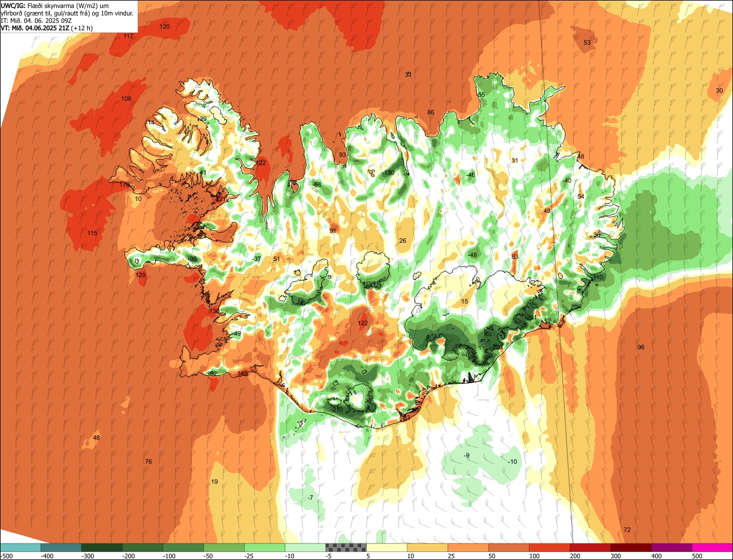Click the offshore value '76' southwest of Iceland
The height and width of the screenshot is (560, 733).
(x=148, y=462)
